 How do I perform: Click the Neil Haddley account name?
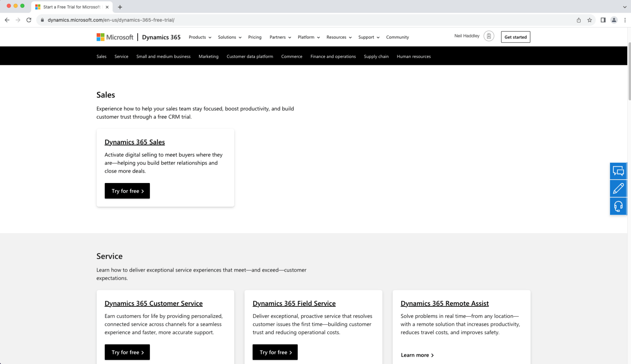[467, 36]
